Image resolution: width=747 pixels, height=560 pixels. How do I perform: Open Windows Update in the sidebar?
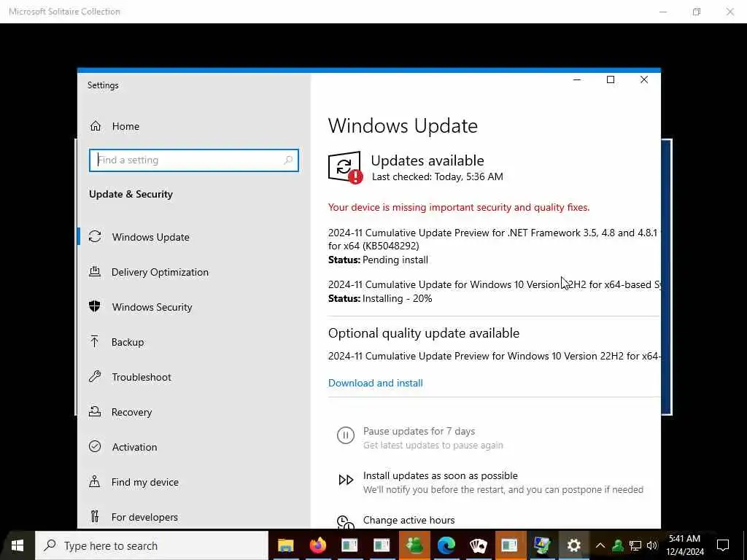pyautogui.click(x=150, y=237)
